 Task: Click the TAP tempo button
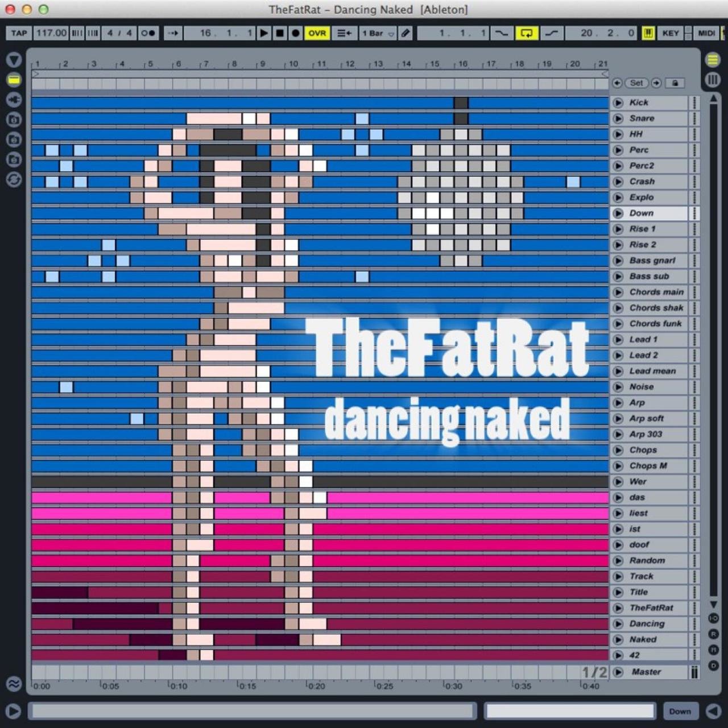(19, 33)
